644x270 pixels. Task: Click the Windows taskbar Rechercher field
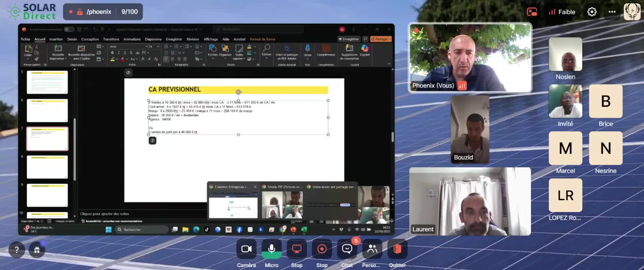click(142, 229)
